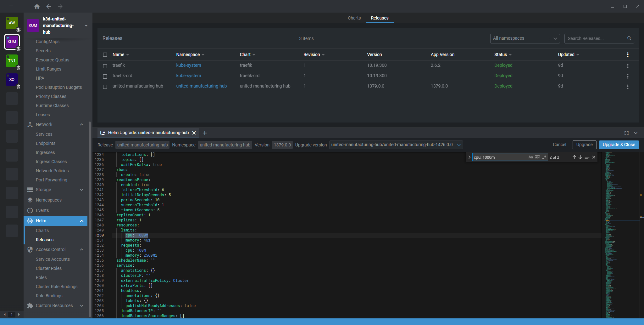The height and width of the screenshot is (325, 644).
Task: Click the Upgrade & Close button
Action: click(619, 145)
